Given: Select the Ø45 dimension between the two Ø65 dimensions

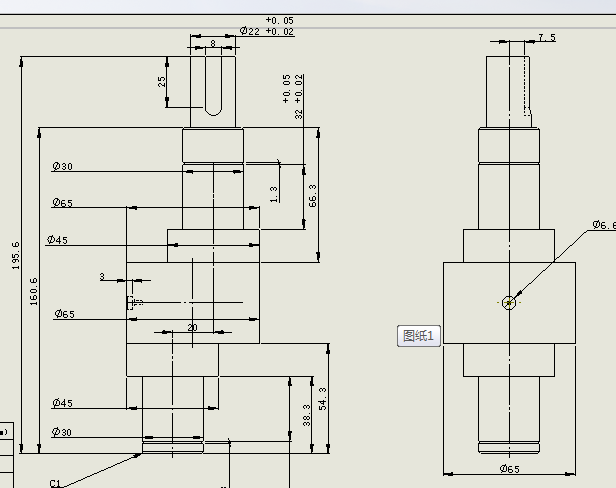Looking at the screenshot, I should point(57,240).
